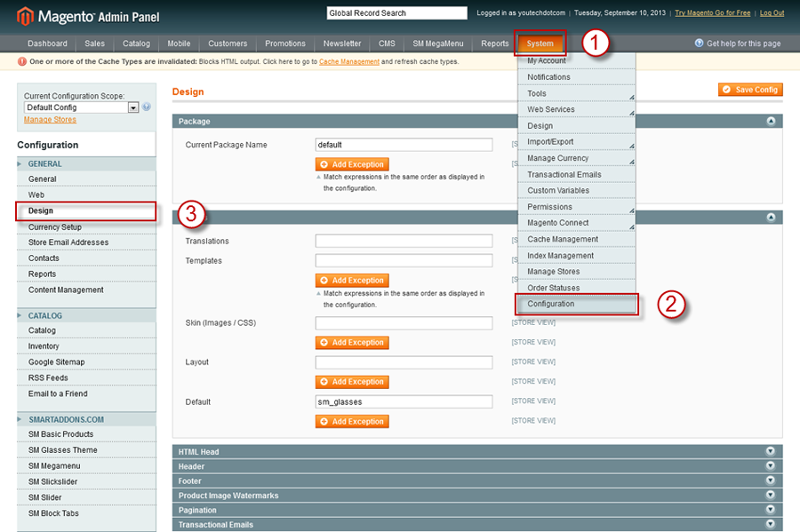The height and width of the screenshot is (532, 800).
Task: Choose Cache Management from the System dropdown
Action: (577, 239)
